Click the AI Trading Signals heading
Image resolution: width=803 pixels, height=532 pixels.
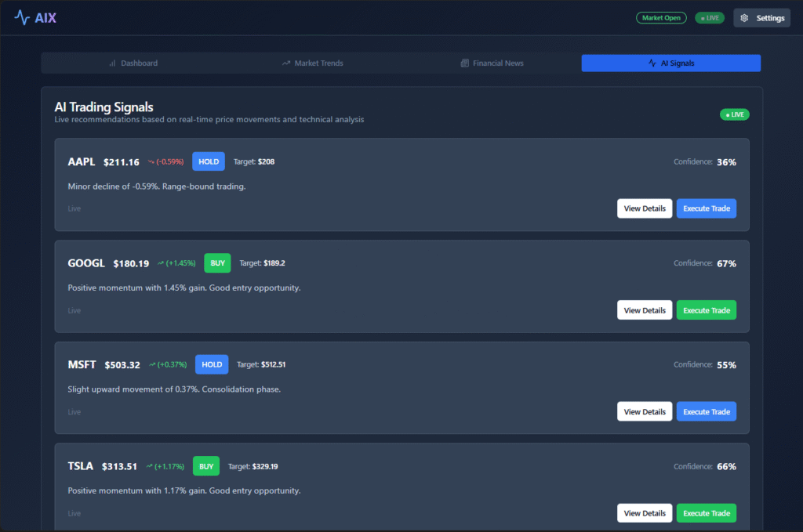[x=104, y=107]
